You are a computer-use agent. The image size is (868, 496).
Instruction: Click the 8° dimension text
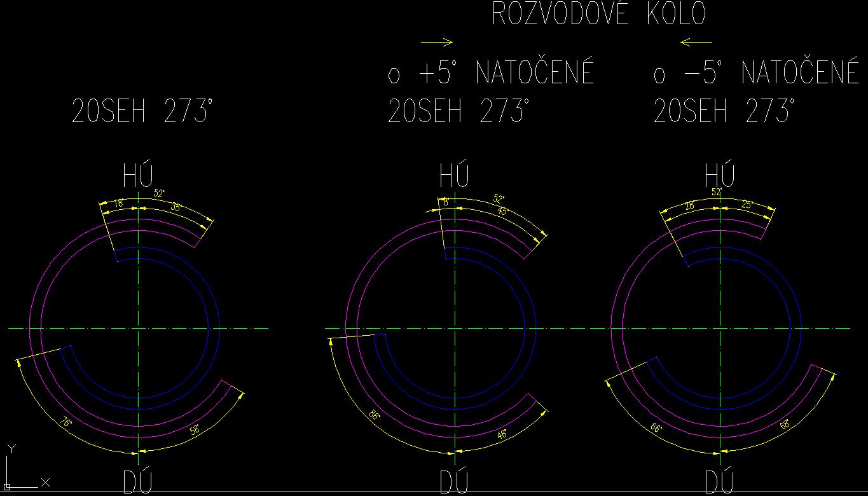click(x=446, y=202)
